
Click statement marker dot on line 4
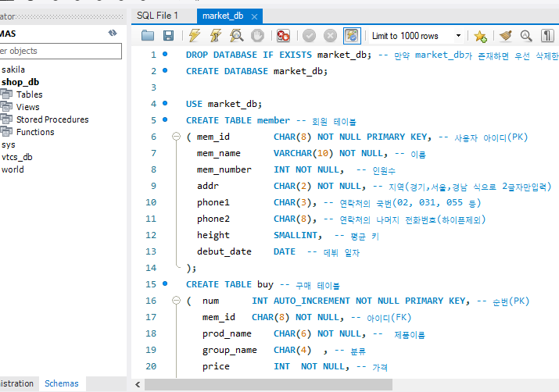pos(165,103)
